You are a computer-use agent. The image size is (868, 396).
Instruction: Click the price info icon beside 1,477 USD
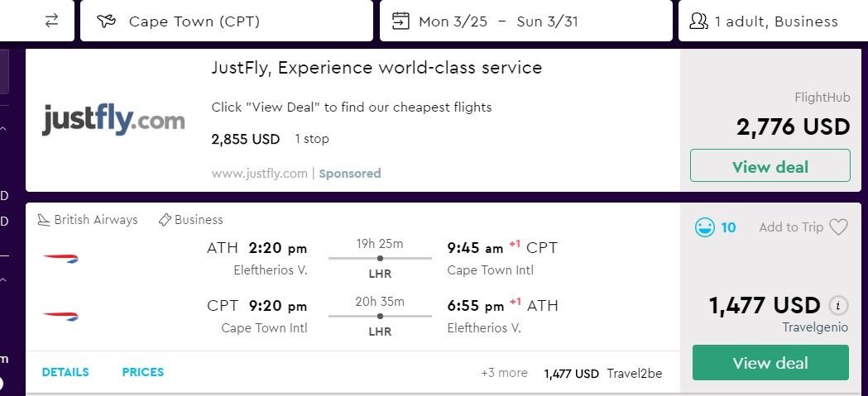tap(838, 305)
